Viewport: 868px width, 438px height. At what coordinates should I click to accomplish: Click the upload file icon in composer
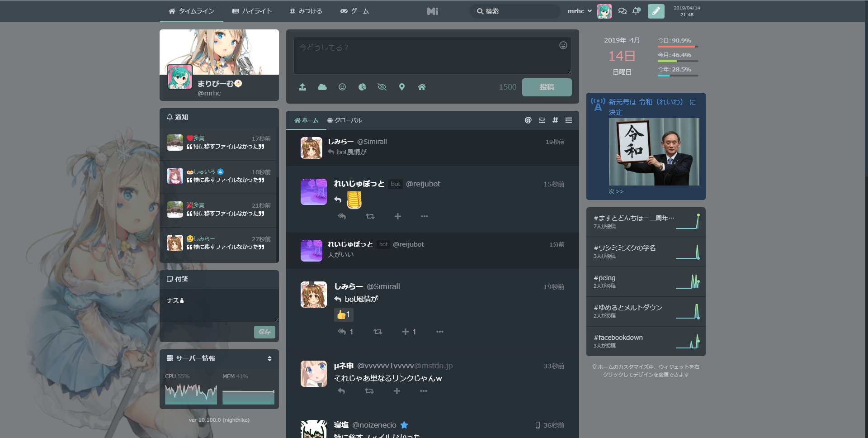click(x=302, y=87)
